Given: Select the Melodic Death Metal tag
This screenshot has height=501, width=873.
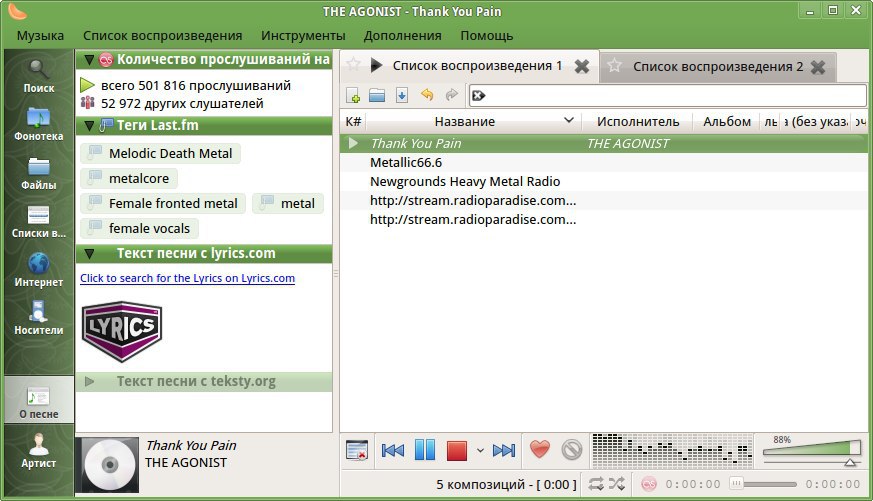Looking at the screenshot, I should [160, 153].
